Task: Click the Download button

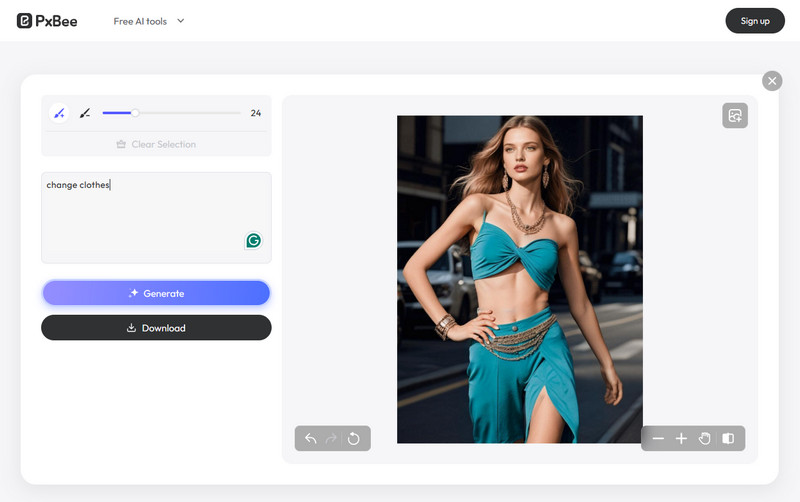Action: pos(156,328)
